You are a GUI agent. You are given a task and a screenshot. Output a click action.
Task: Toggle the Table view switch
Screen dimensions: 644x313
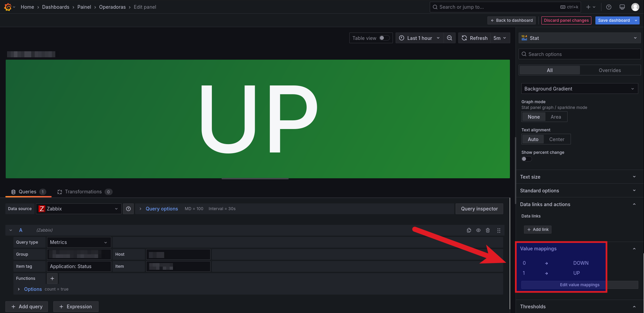(384, 38)
